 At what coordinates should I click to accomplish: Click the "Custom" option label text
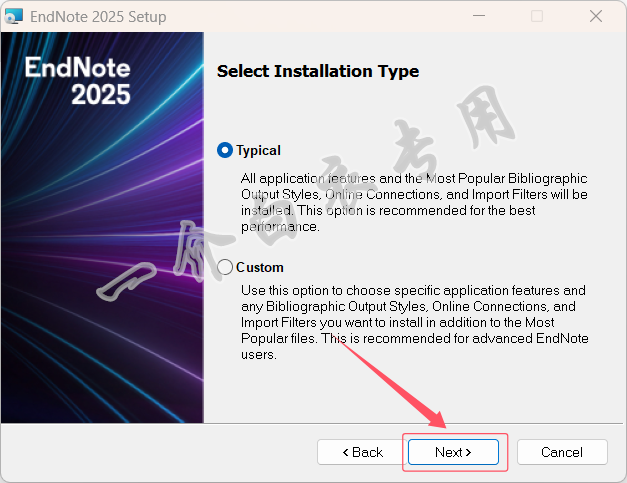pos(260,267)
